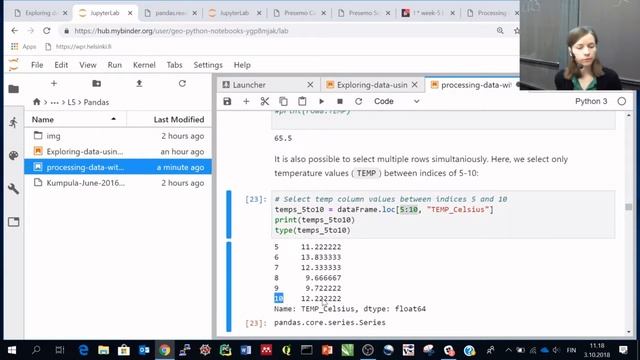Reload the page in the browser
Viewport: 640px width, 360px height.
pyautogui.click(x=47, y=31)
